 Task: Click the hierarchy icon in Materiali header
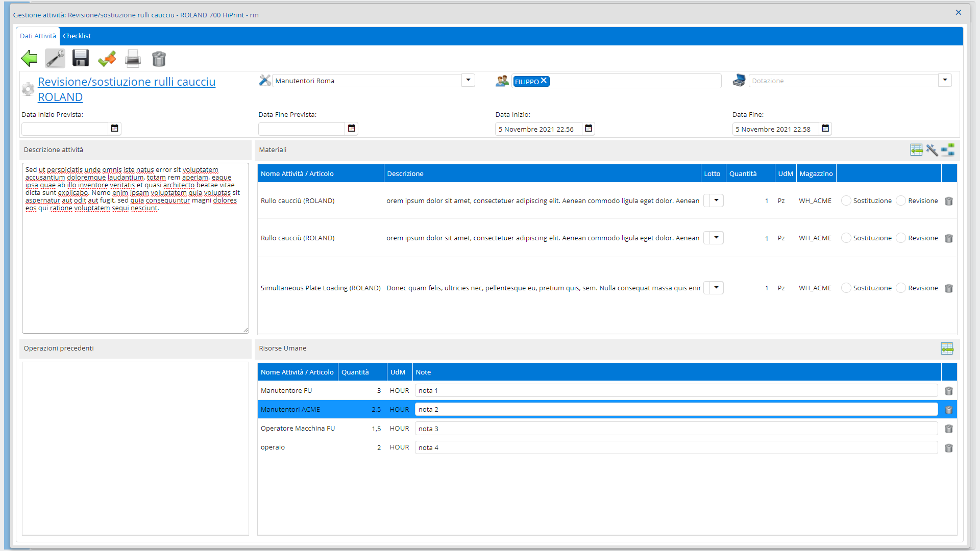(948, 150)
